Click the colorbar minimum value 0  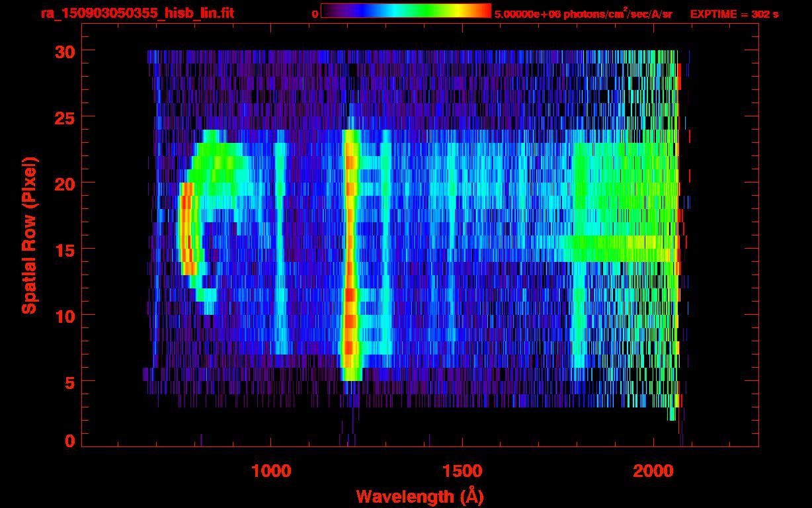315,14
